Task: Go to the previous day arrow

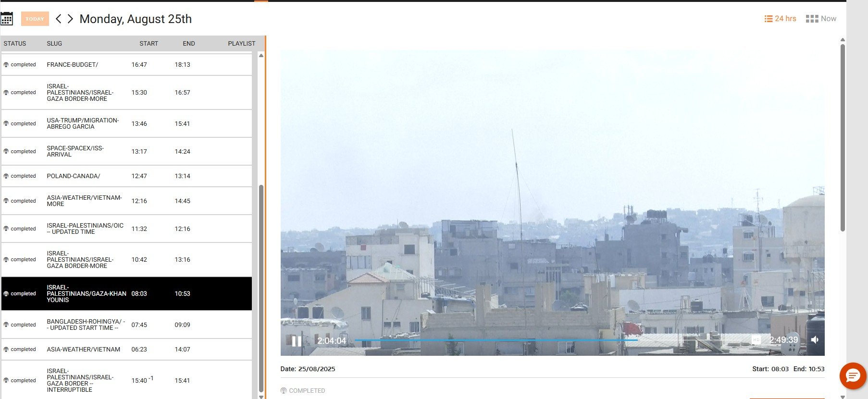Action: 59,19
